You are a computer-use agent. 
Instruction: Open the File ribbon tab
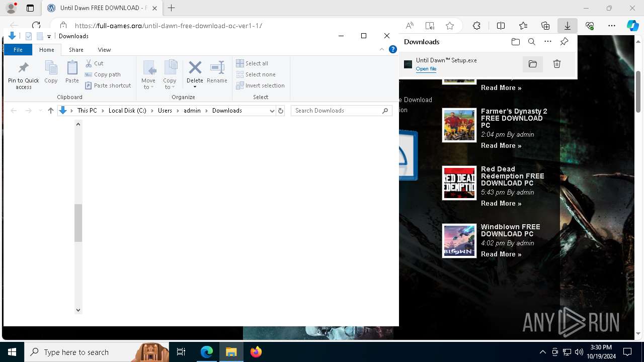tap(18, 50)
